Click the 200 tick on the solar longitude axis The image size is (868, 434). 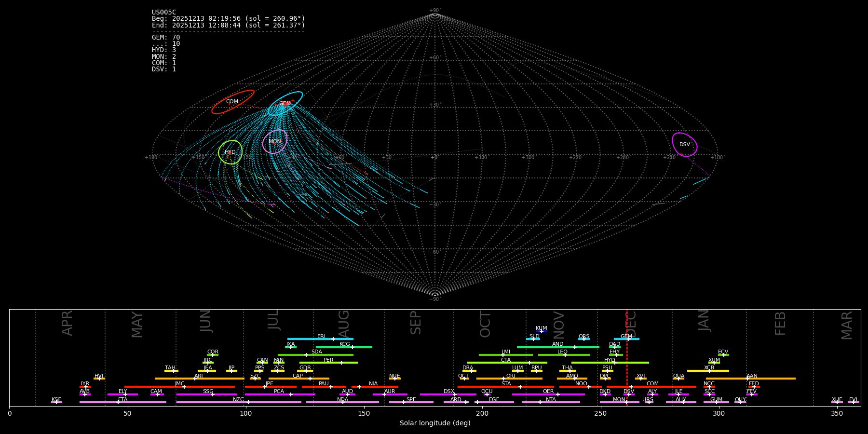click(482, 414)
